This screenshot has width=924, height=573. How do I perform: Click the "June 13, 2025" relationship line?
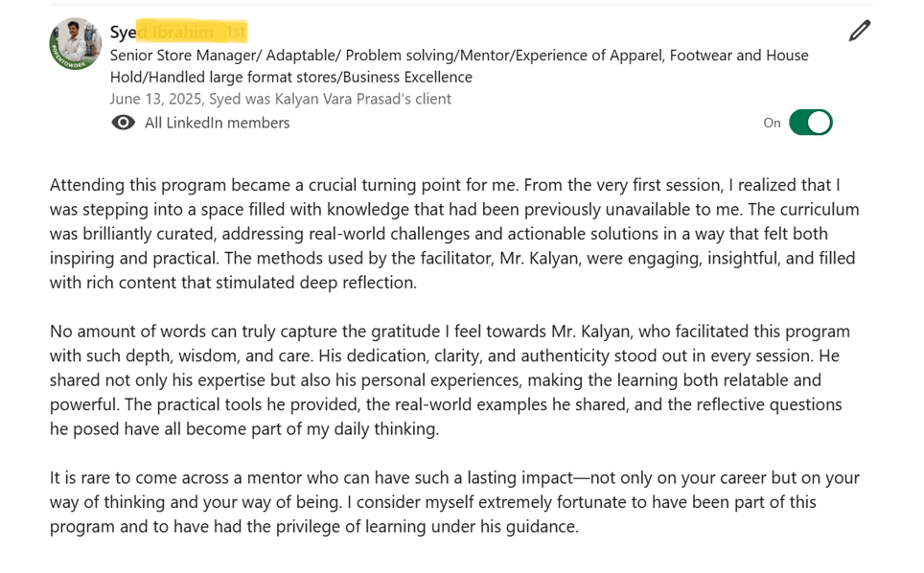[153, 99]
